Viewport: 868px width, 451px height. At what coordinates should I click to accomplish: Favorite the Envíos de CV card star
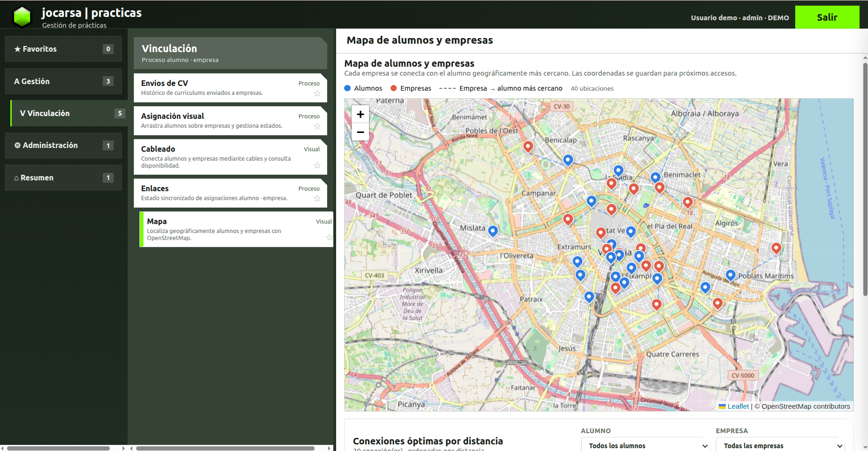[x=317, y=93]
